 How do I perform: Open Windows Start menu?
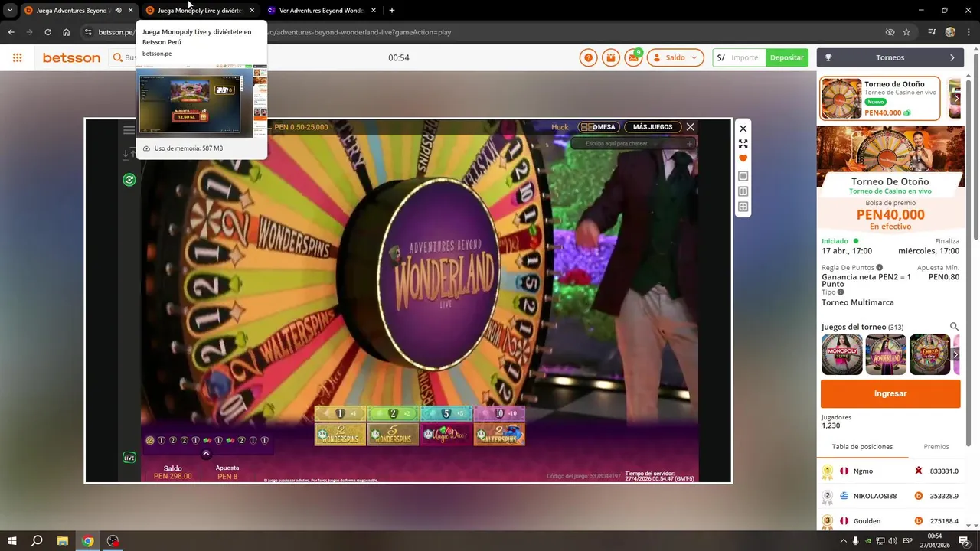(12, 541)
